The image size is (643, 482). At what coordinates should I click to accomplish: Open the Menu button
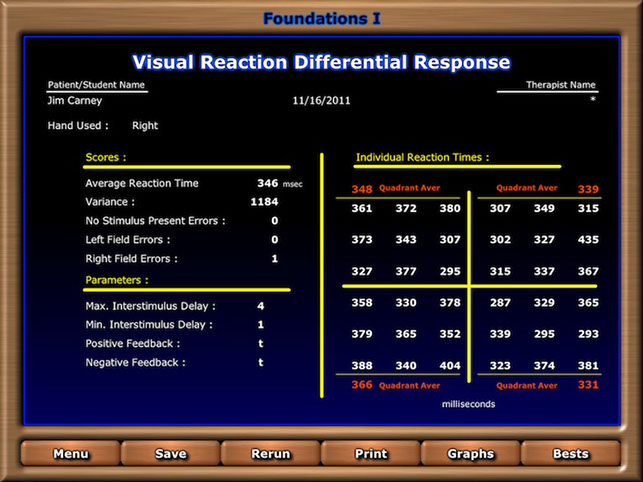(71, 453)
